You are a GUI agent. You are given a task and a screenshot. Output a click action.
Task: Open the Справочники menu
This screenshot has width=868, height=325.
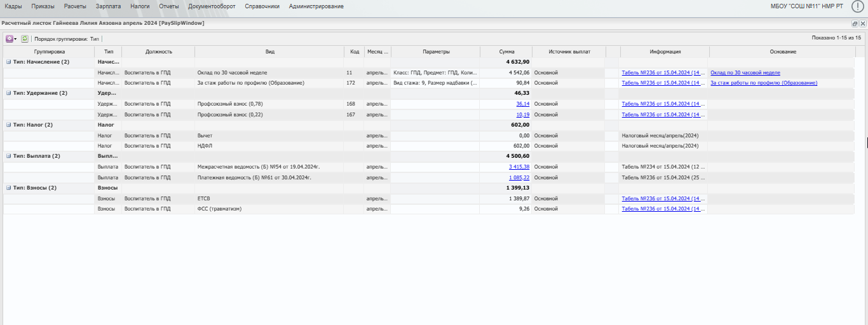[262, 6]
